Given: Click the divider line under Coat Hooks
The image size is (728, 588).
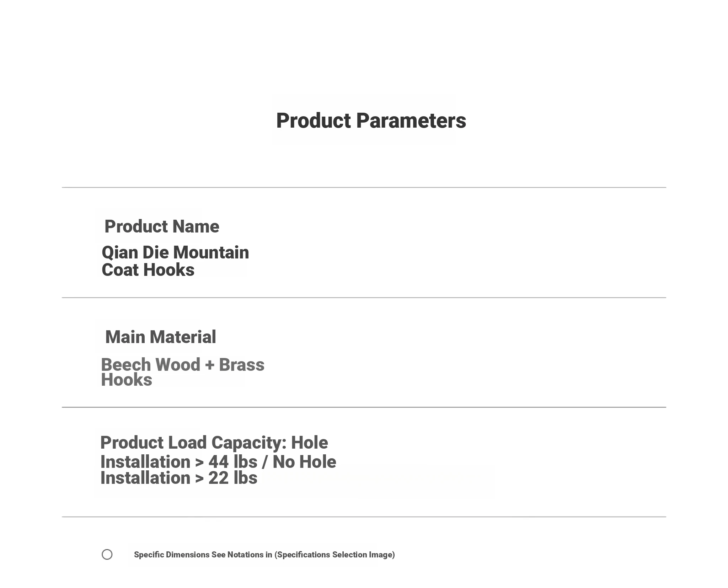Looking at the screenshot, I should [x=364, y=298].
